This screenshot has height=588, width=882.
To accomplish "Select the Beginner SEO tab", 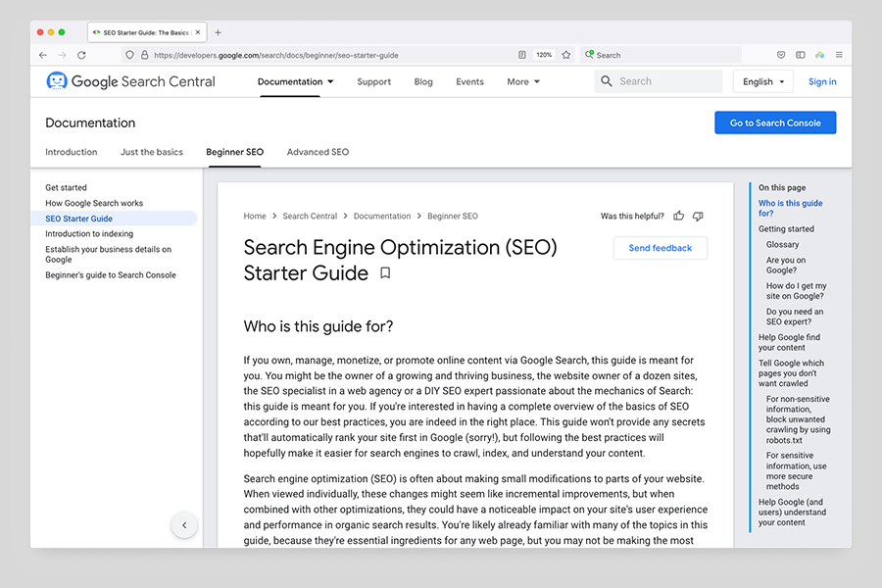I will [234, 152].
